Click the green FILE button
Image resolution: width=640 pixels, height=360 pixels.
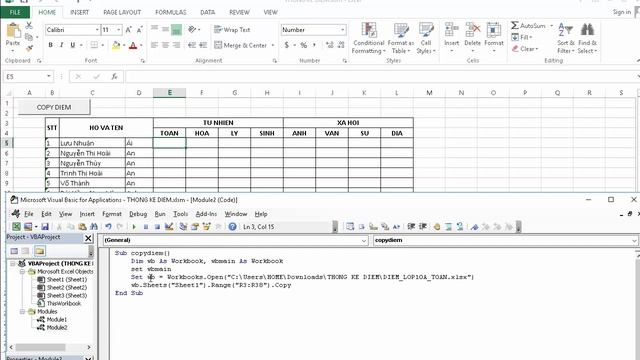(15, 12)
